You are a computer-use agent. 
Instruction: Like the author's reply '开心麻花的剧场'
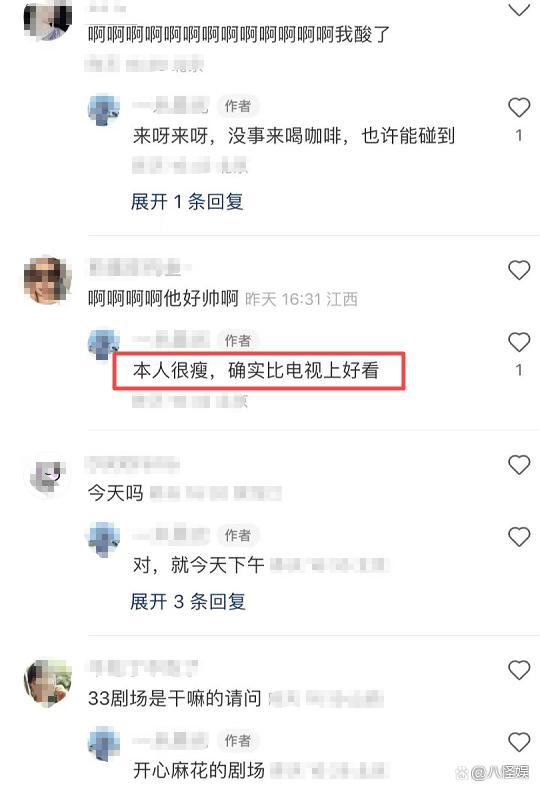tap(519, 742)
